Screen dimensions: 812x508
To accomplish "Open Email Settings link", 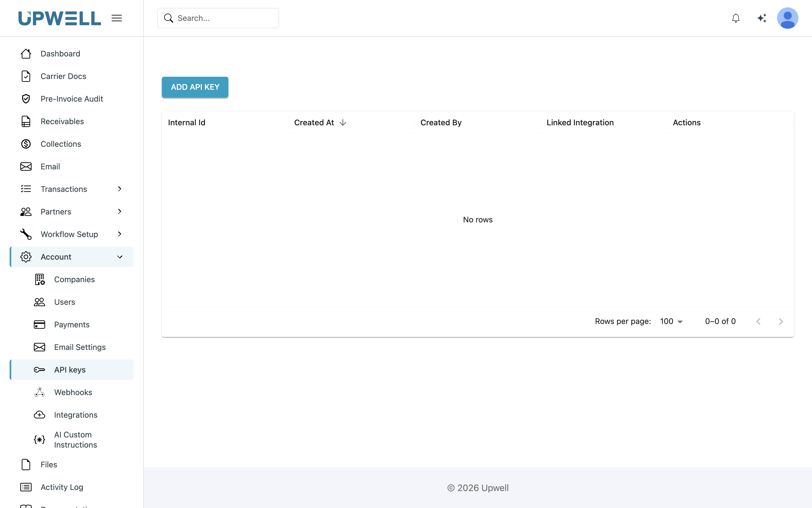I will 72,347.
